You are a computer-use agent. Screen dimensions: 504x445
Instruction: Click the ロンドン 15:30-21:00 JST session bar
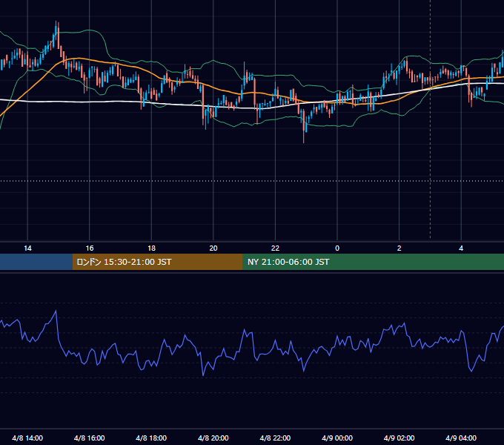tap(157, 262)
